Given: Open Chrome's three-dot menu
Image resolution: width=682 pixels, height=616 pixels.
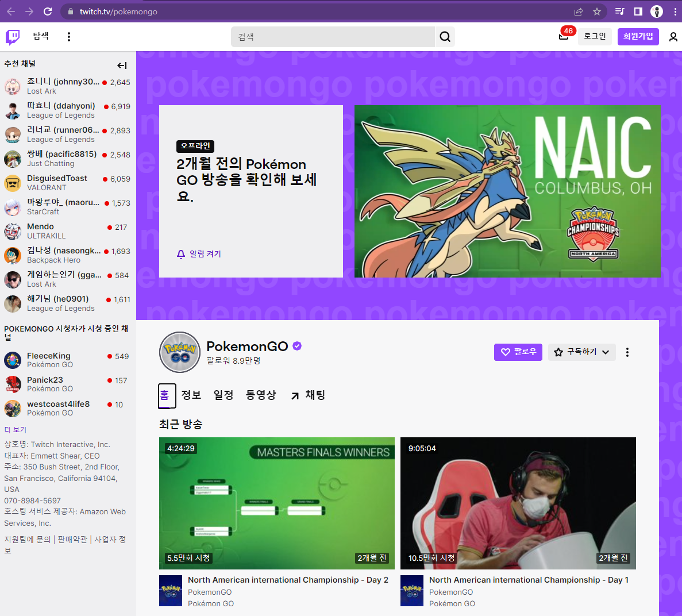Looking at the screenshot, I should click(x=675, y=11).
